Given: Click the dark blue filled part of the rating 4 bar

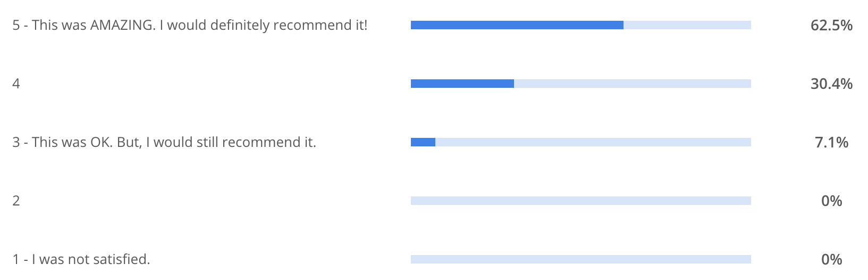Looking at the screenshot, I should point(462,84).
